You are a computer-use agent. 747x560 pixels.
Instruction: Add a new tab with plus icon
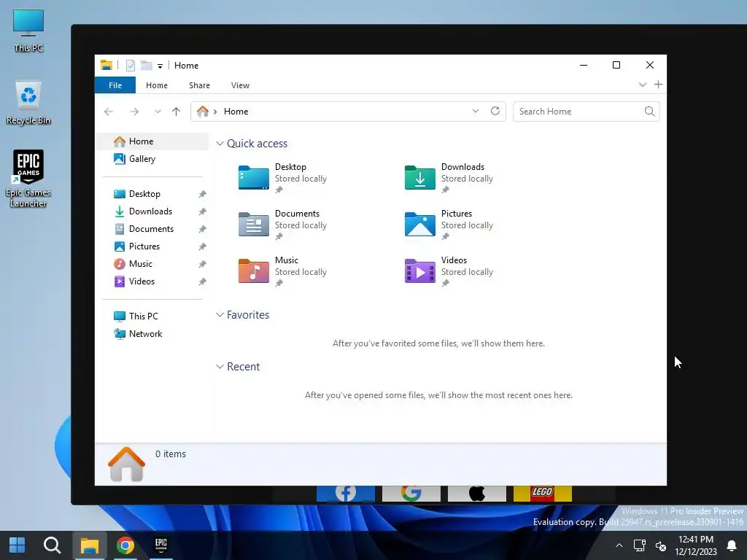[659, 85]
